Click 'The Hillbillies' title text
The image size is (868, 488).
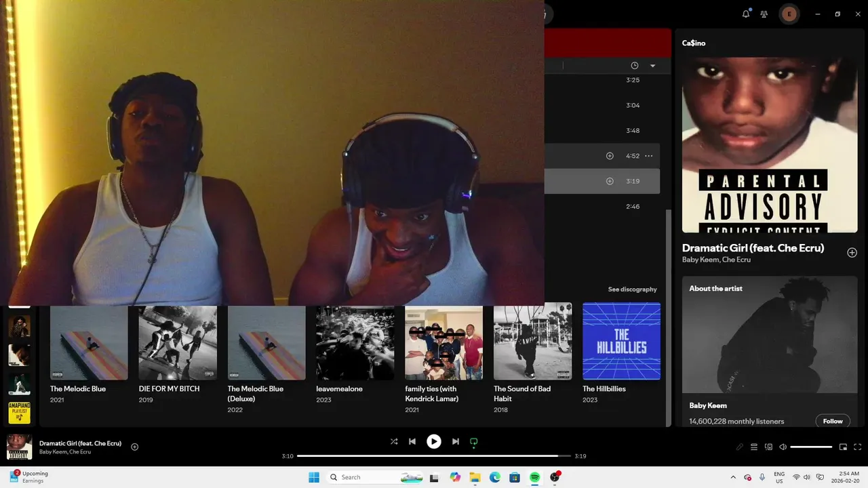coord(604,389)
